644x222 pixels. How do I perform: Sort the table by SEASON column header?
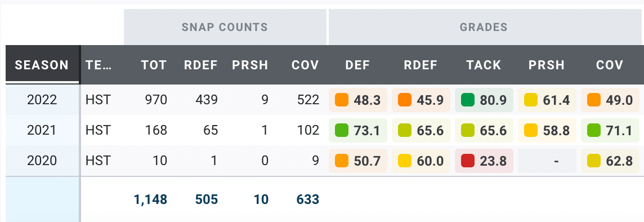(x=42, y=65)
